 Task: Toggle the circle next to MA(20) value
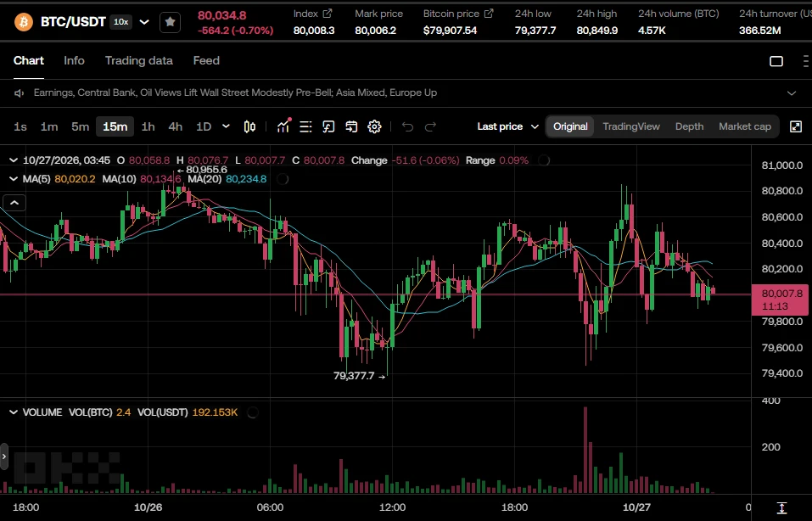click(x=283, y=179)
